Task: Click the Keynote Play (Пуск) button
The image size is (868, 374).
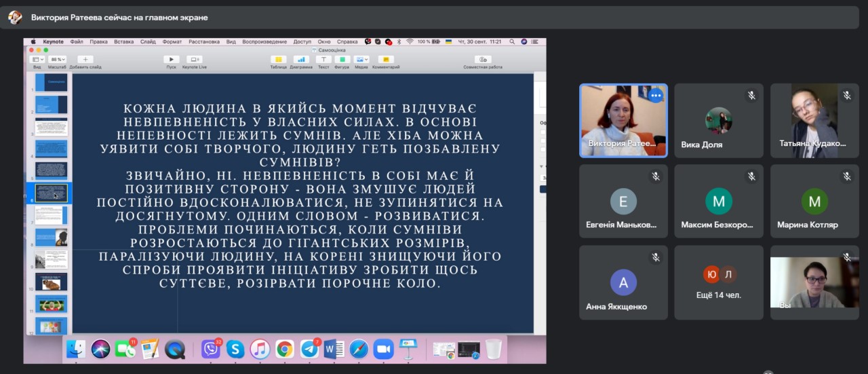Action: tap(172, 60)
